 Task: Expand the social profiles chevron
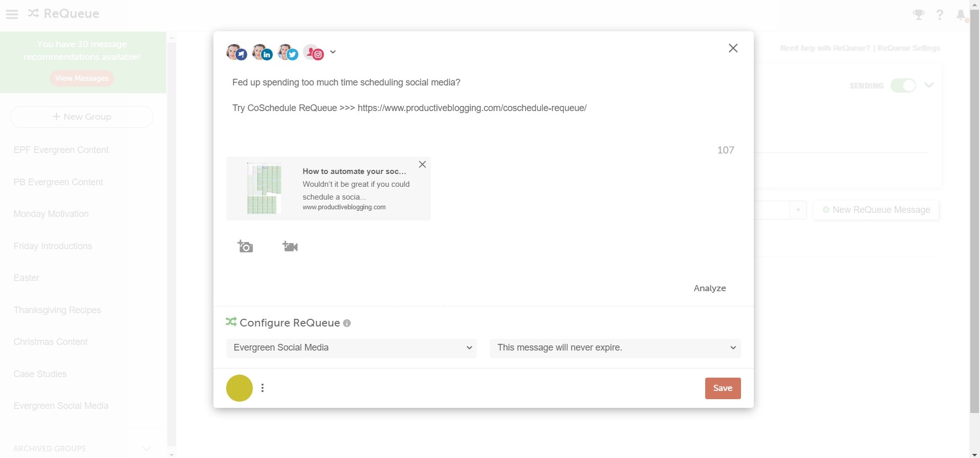333,52
